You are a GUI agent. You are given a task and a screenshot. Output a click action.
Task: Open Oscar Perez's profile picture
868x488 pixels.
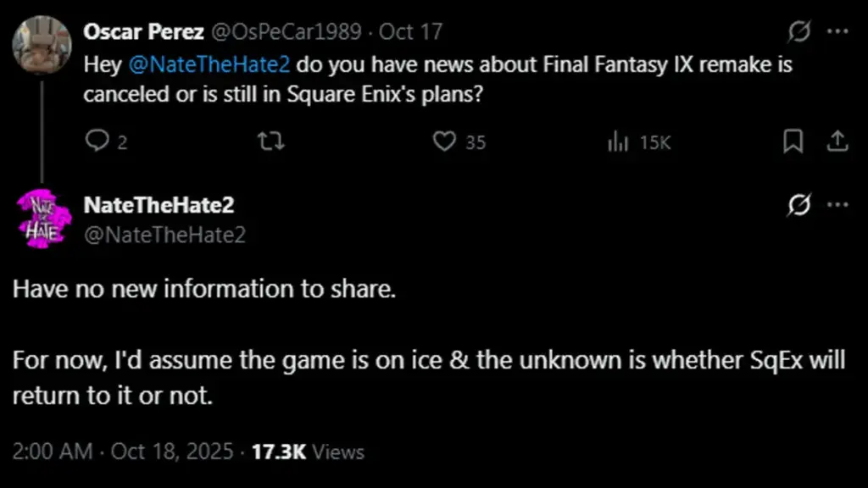[x=42, y=45]
